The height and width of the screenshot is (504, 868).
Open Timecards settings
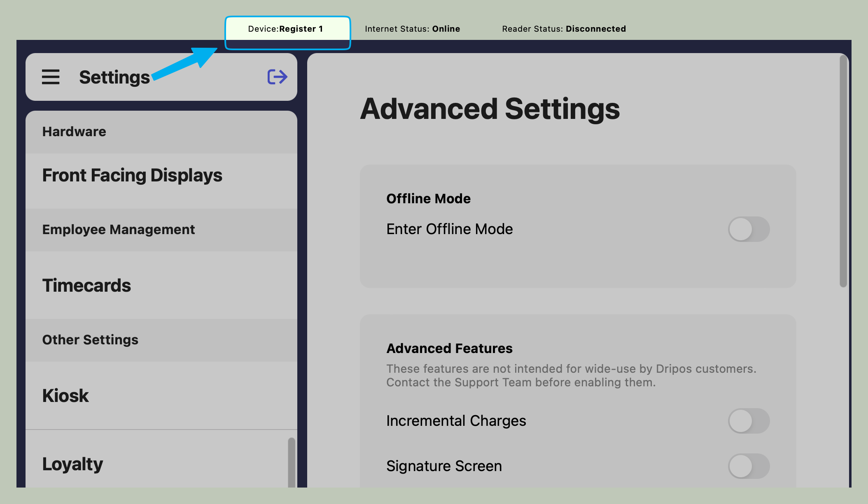86,286
